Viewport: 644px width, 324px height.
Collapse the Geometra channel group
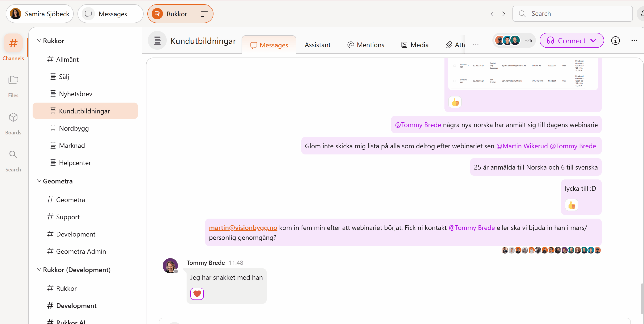coord(39,181)
